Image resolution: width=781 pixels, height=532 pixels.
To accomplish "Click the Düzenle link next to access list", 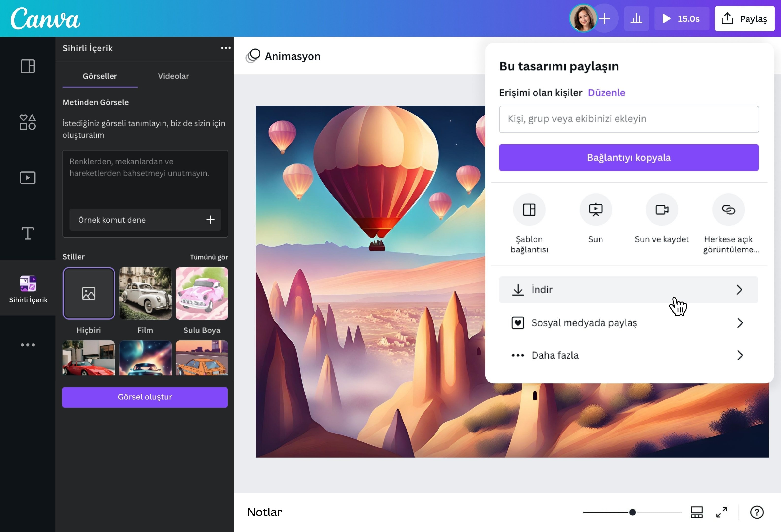I will [607, 93].
